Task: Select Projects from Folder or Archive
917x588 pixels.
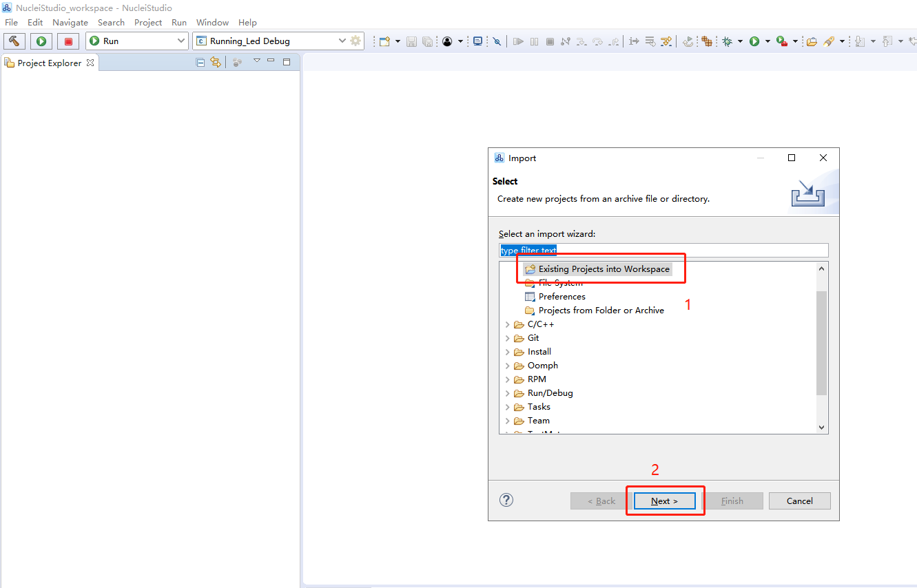Action: 594,311
